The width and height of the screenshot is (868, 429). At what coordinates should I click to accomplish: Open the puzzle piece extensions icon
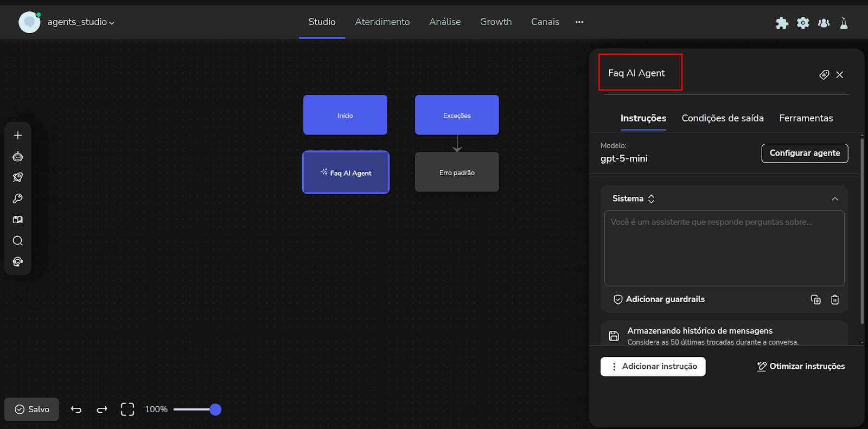click(x=782, y=23)
